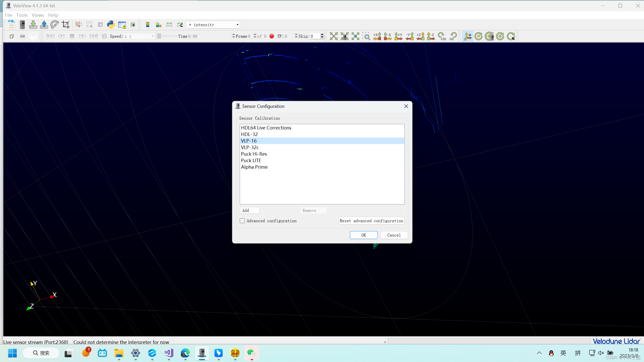This screenshot has height=362, width=644.
Task: Increase the Skip value stepper
Action: coord(323,35)
